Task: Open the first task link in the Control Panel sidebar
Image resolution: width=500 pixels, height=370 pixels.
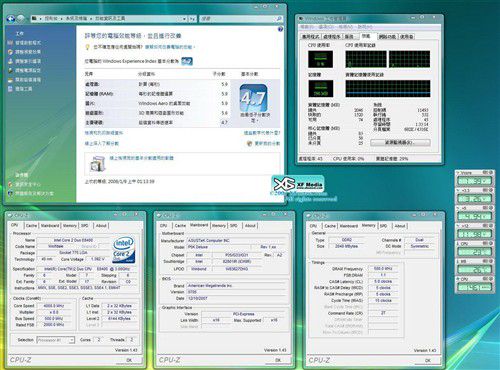Action: [28, 43]
